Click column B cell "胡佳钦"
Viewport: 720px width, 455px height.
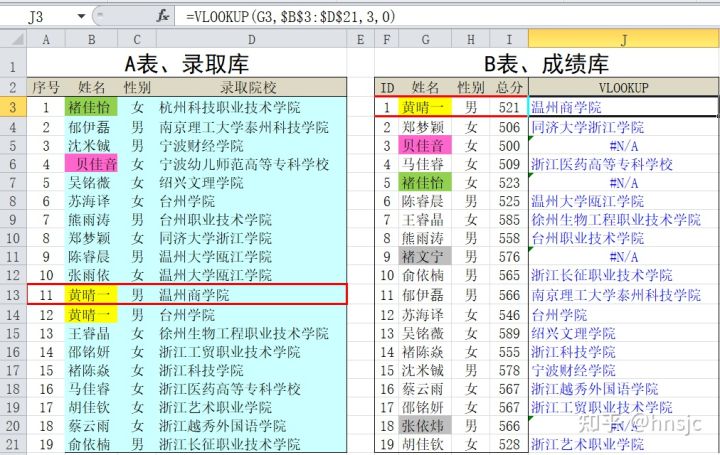(91, 407)
